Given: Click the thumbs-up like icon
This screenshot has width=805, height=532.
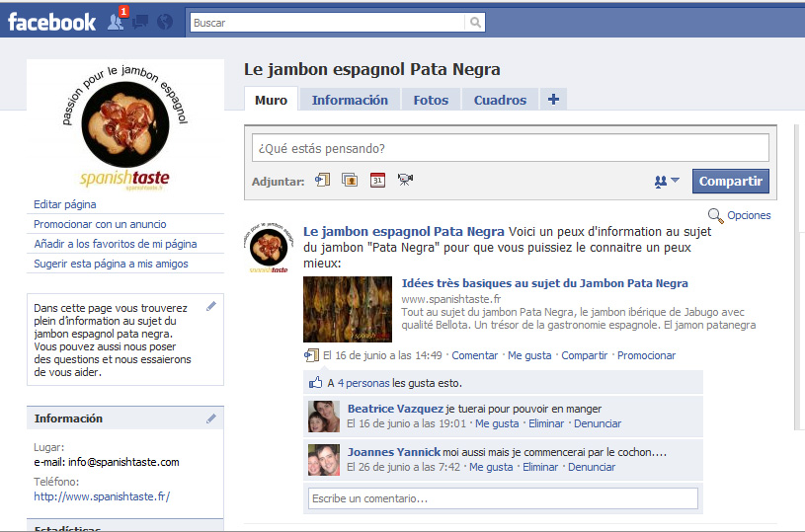Looking at the screenshot, I should [315, 382].
